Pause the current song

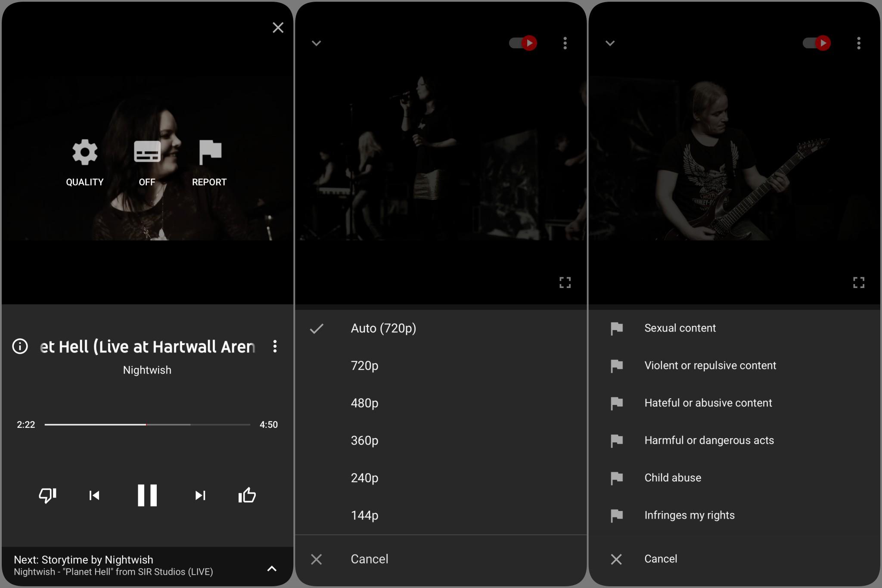147,495
